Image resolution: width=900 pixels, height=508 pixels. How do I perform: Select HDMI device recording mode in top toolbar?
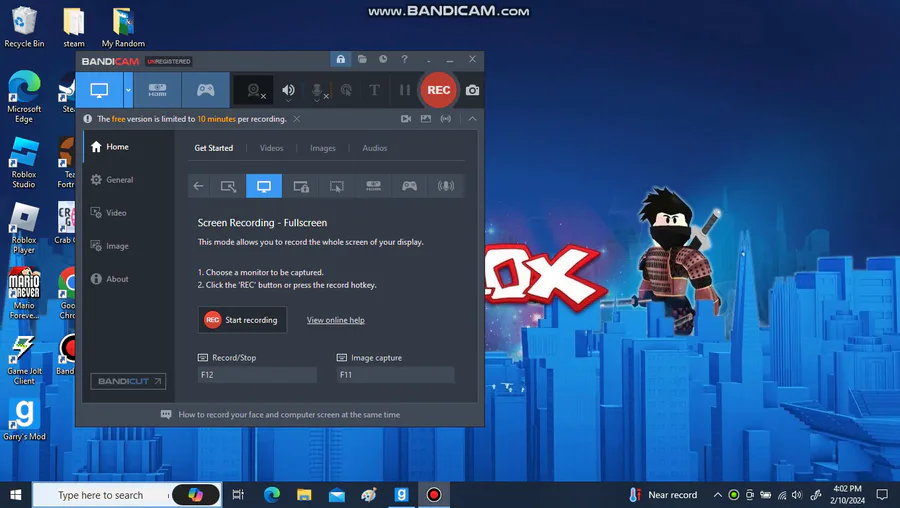tap(157, 90)
